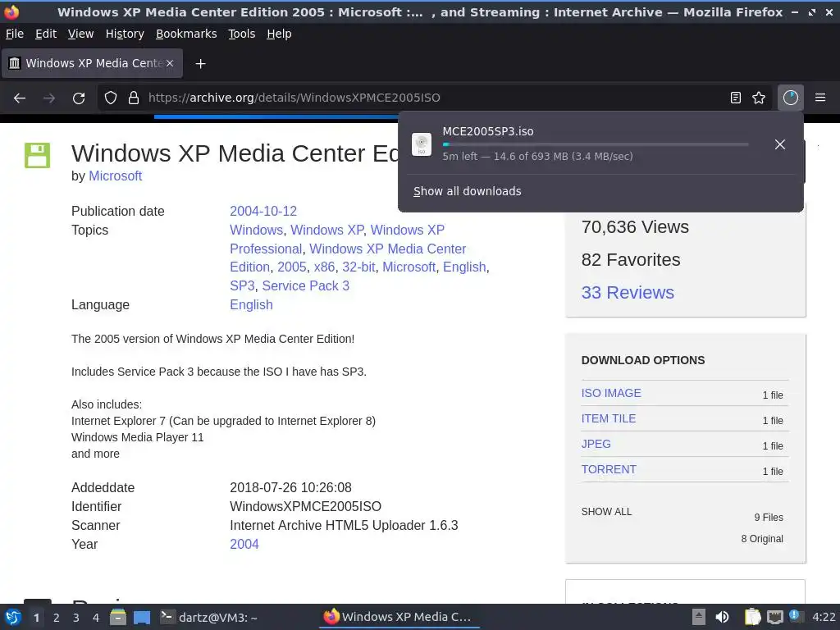Click the SP3 topic link
840x630 pixels.
[x=242, y=286]
